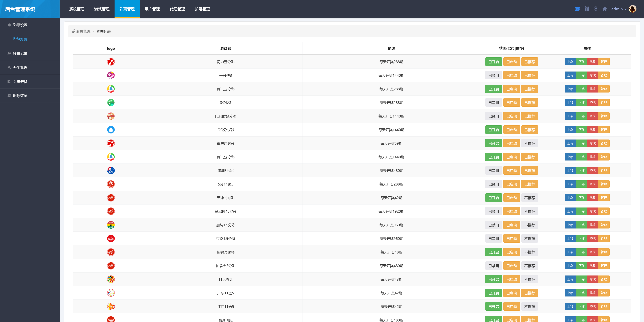
Task: Click 修改 for QQ分分彩
Action: pos(593,130)
